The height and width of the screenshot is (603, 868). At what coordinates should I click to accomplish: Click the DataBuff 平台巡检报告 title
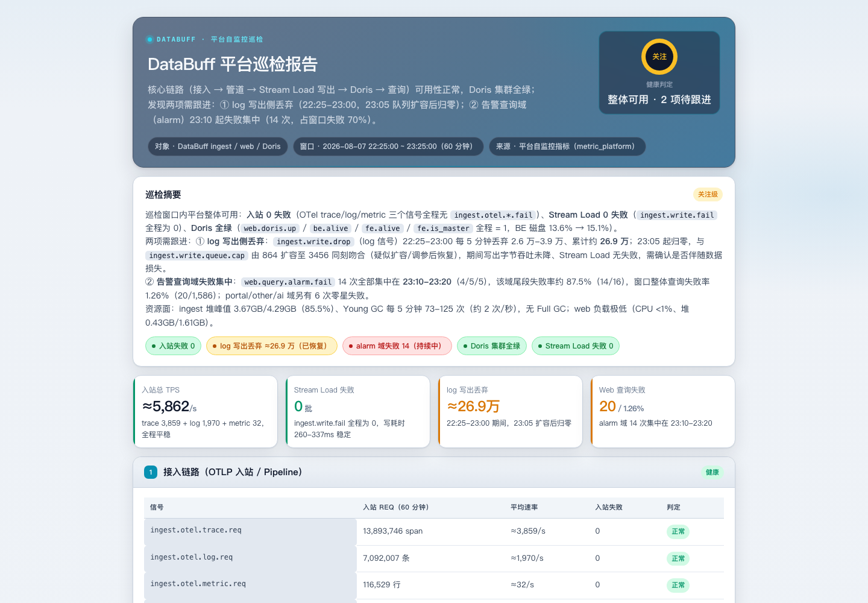pos(233,65)
